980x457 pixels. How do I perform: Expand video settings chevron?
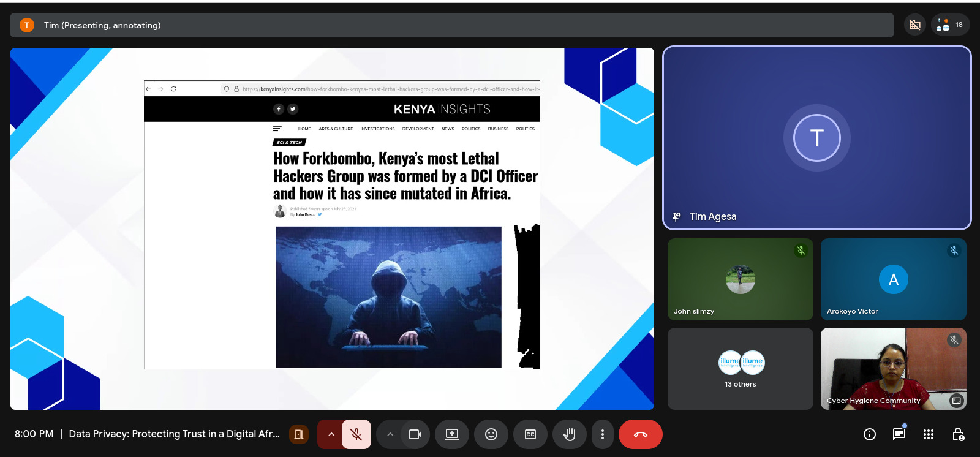(390, 434)
